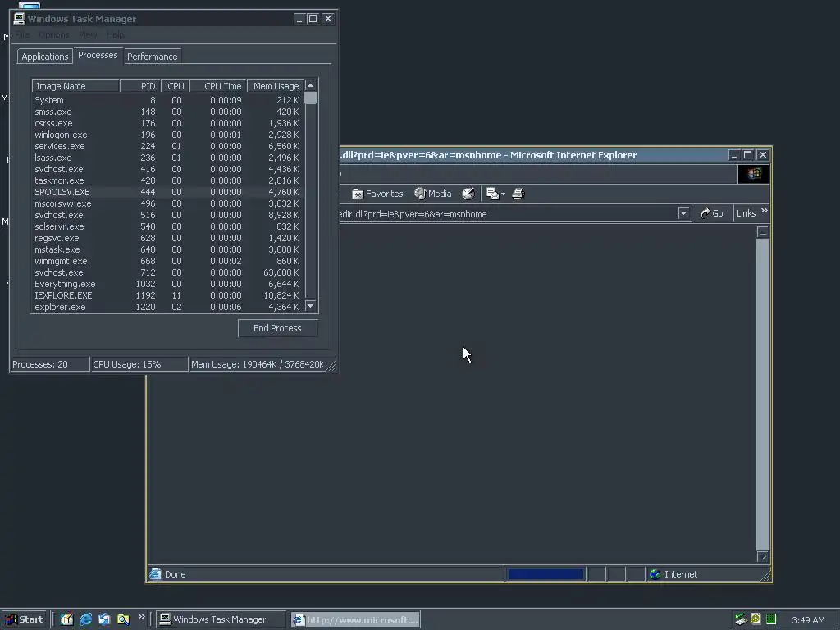The width and height of the screenshot is (840, 630).
Task: Click the process list scrollbar thumb
Action: 311,98
